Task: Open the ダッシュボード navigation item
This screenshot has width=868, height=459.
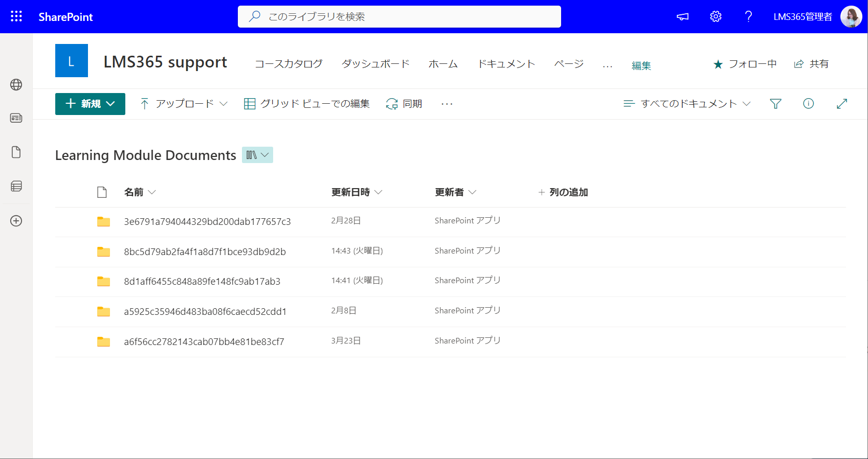Action: 375,64
